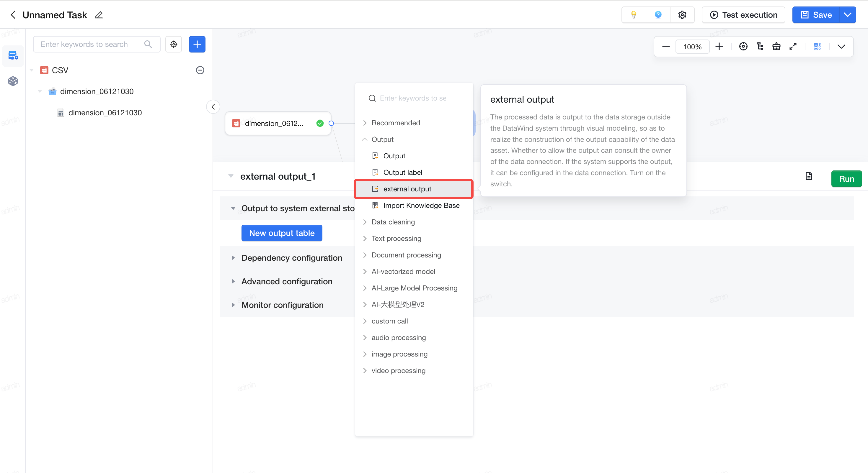Select the data source sidebar icon

(13, 55)
